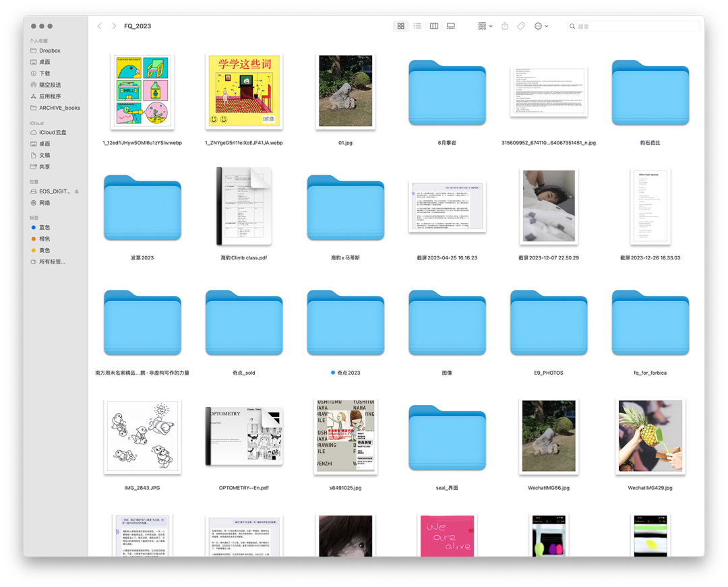Select the 8月攀岩 folder icon
Viewport: 728px width, 587px height.
pos(447,93)
